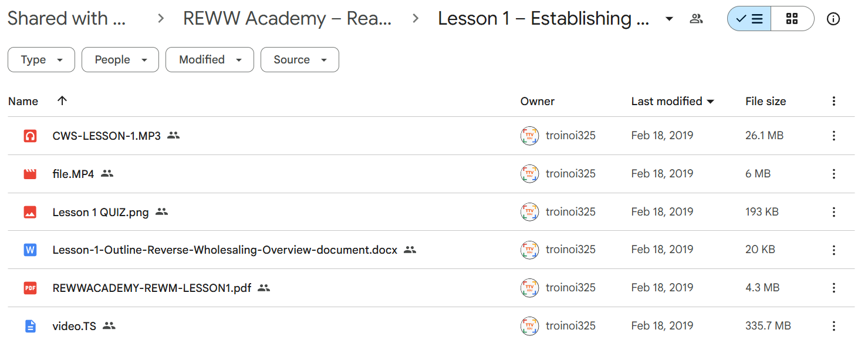Click the Word icon for the Lesson-1-Outline docx
The height and width of the screenshot is (343, 868).
[x=30, y=250]
